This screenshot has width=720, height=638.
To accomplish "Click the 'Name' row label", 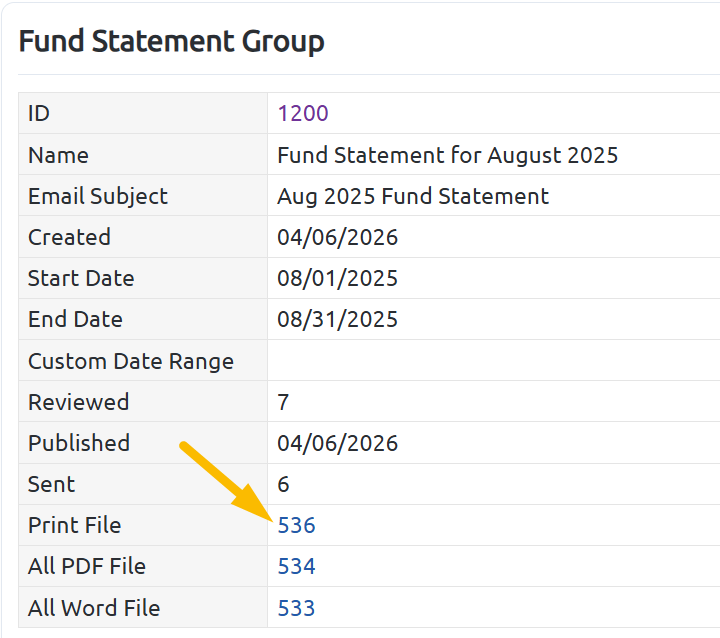I will pos(58,155).
